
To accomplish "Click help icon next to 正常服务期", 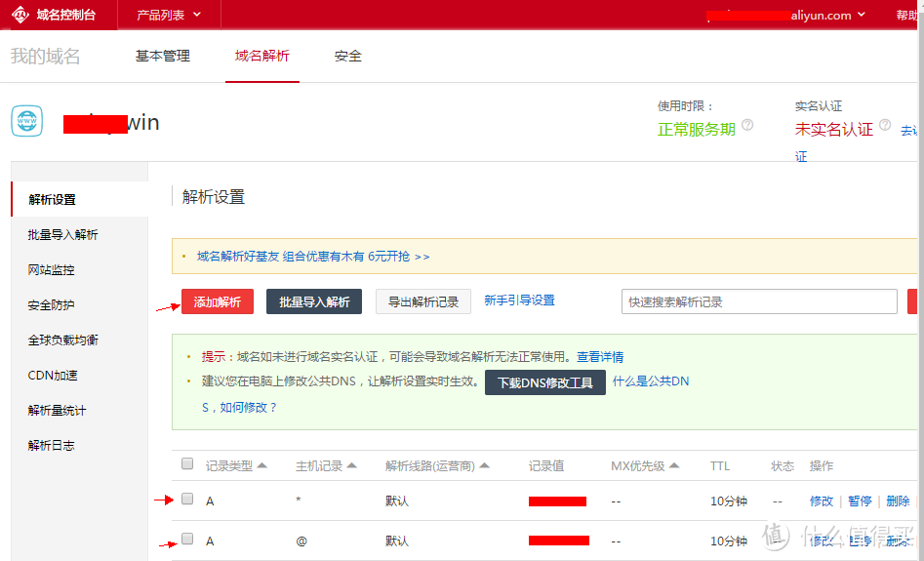I will 747,125.
